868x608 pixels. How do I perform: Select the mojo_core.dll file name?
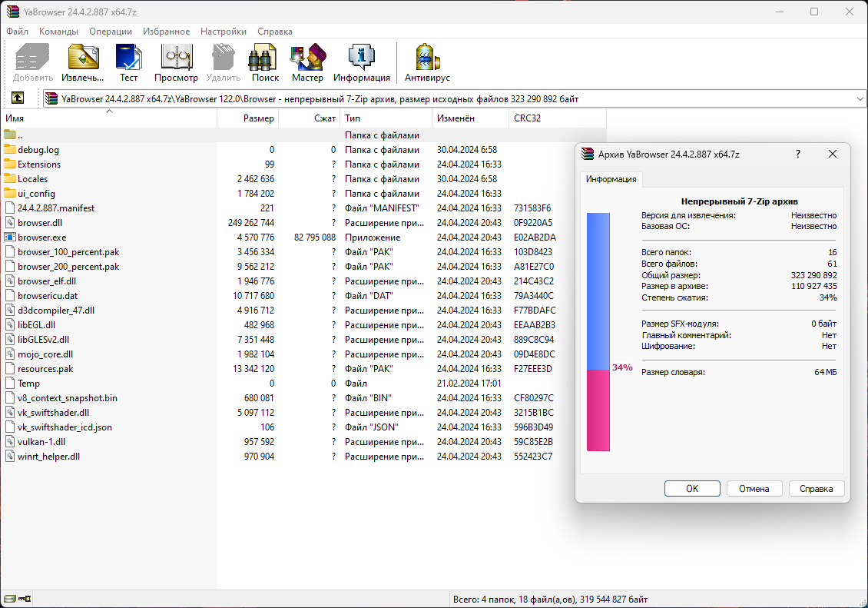[x=45, y=354]
